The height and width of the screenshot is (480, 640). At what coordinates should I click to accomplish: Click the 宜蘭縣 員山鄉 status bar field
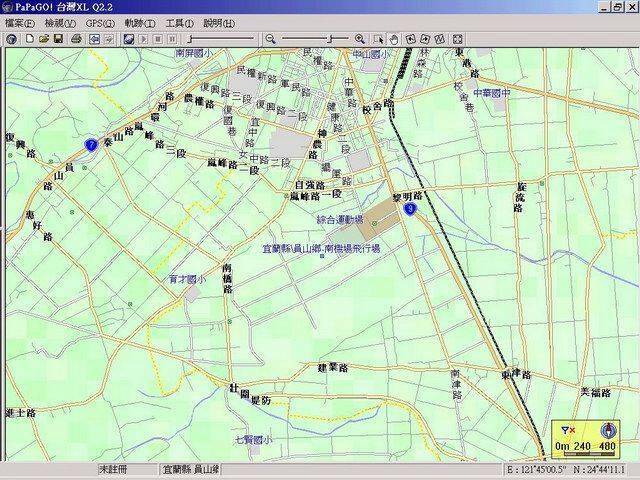(191, 470)
